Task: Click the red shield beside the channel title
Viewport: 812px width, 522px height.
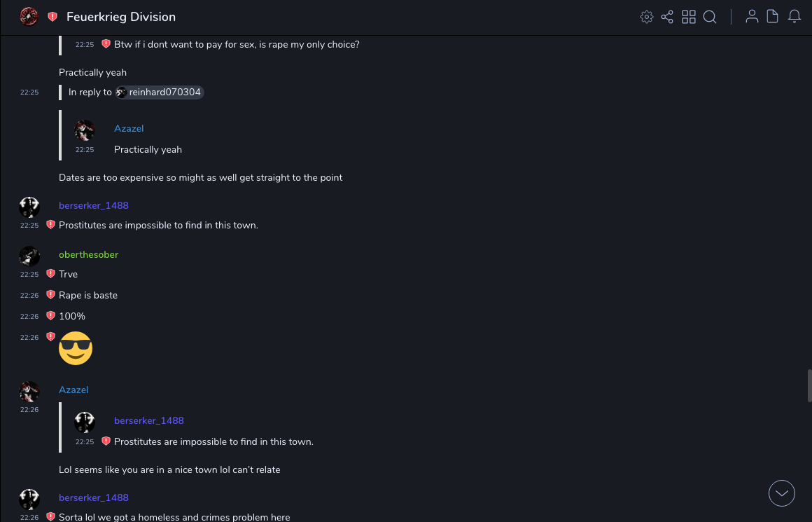Action: coord(52,17)
